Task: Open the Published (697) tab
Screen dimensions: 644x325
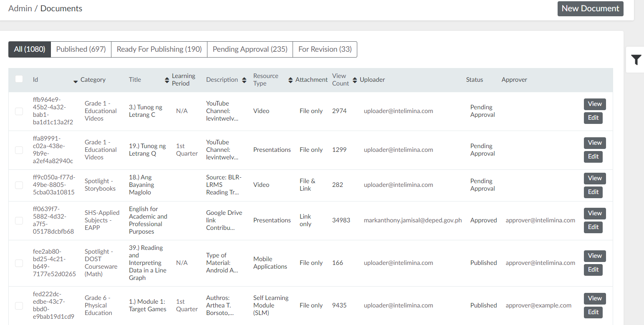Action: (x=81, y=49)
